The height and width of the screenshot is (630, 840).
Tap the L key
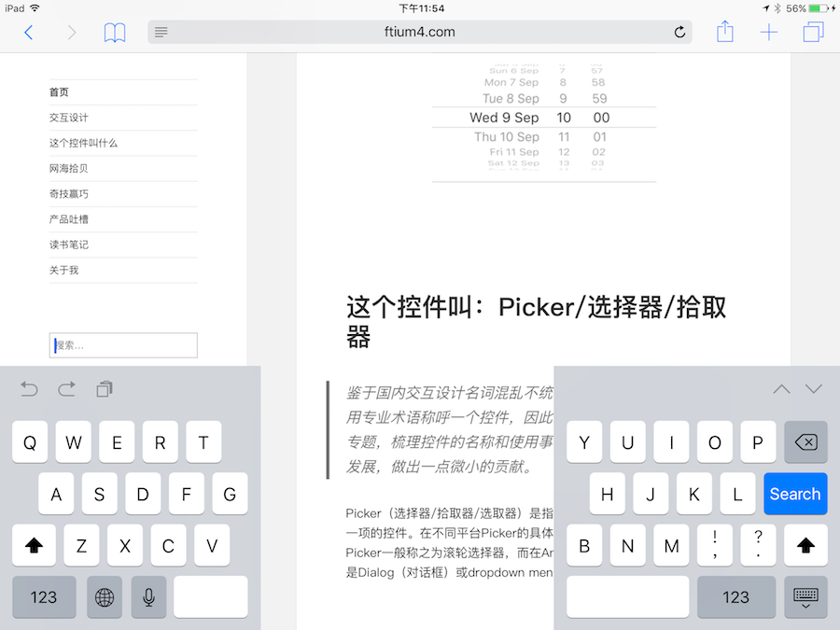point(737,494)
